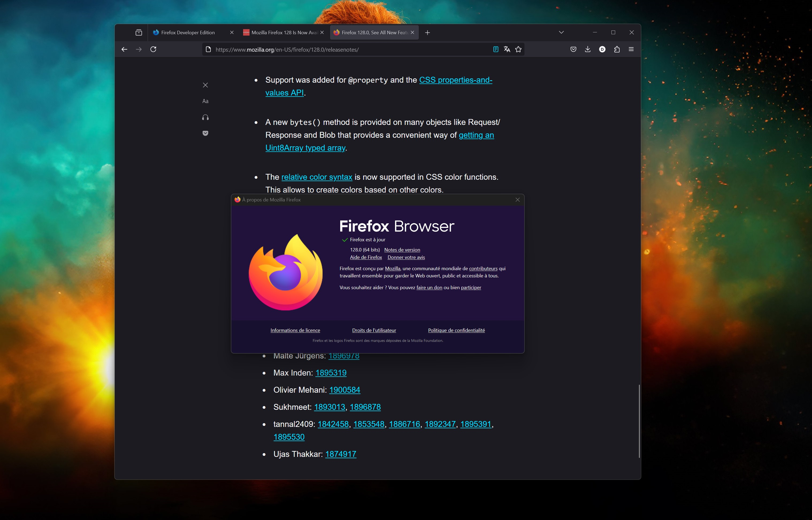Open Firefox View from the top-left icon
This screenshot has height=520, width=812.
[139, 32]
